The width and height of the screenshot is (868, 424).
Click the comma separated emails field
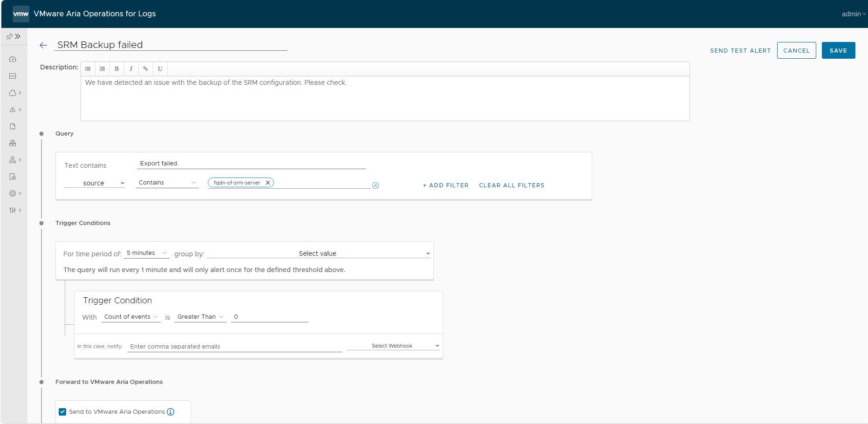pyautogui.click(x=235, y=347)
